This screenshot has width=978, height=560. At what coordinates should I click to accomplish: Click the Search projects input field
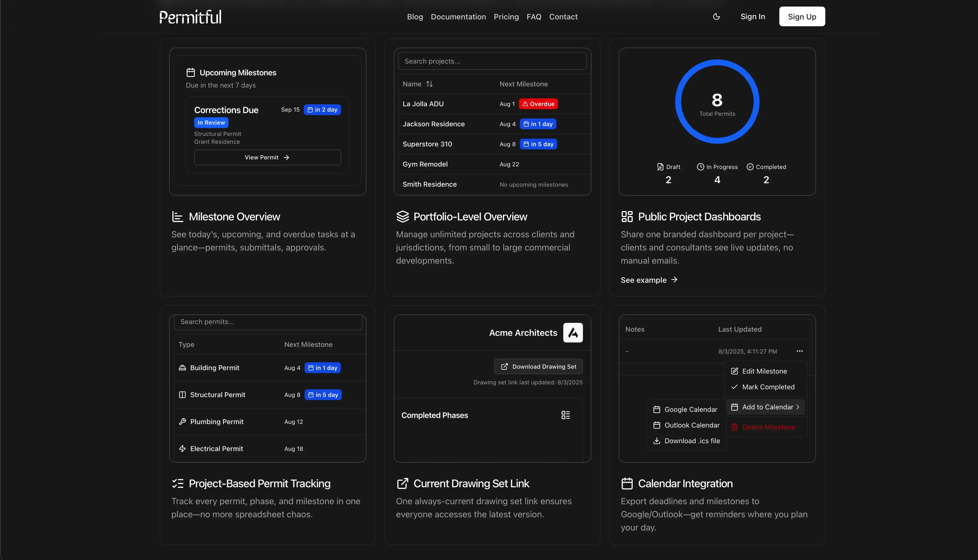492,61
